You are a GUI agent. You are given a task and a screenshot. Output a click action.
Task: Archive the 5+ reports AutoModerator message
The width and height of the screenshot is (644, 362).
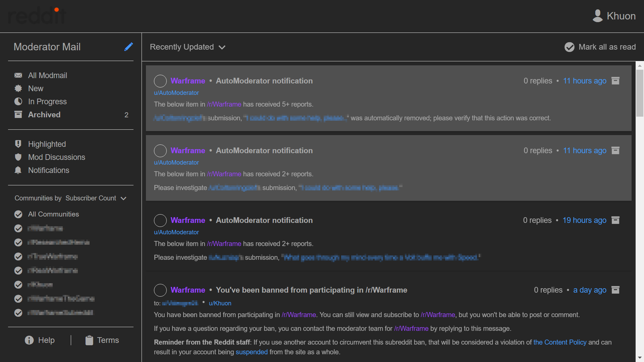[615, 81]
